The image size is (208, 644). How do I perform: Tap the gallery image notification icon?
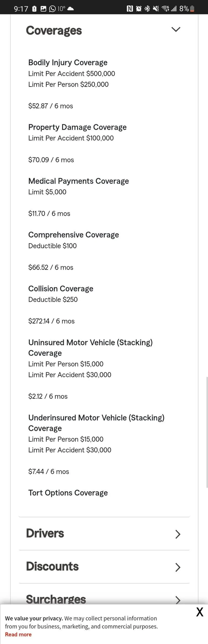43,9
